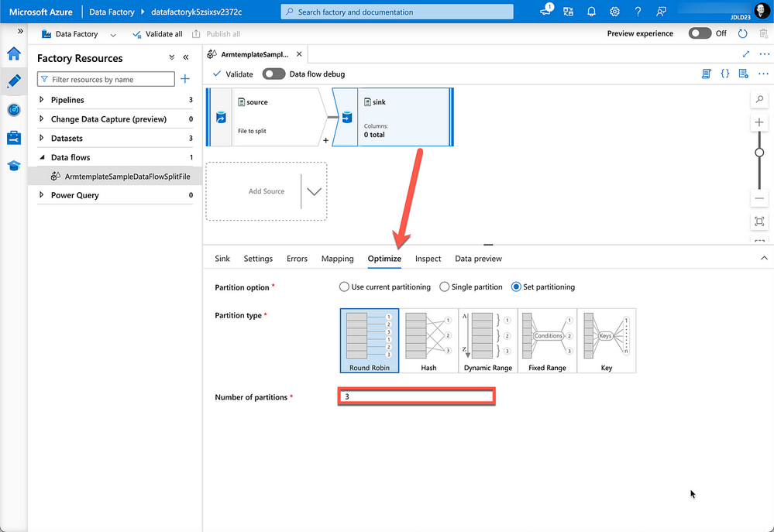
Task: Open the data flow script icon
Action: click(707, 74)
